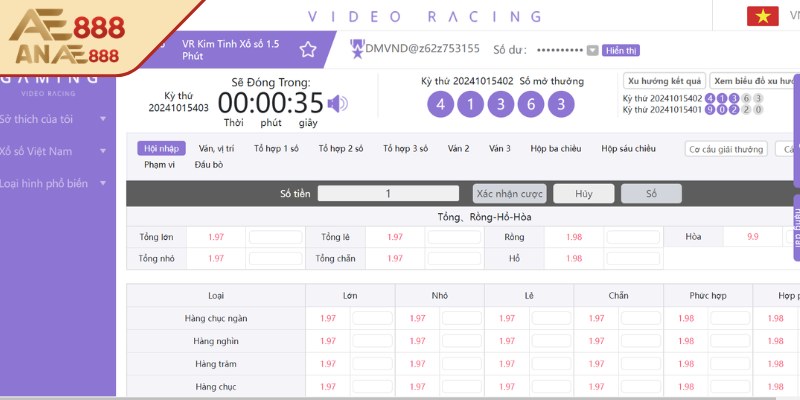
Task: Select the Hộp ba chiều tab
Action: coord(557,148)
